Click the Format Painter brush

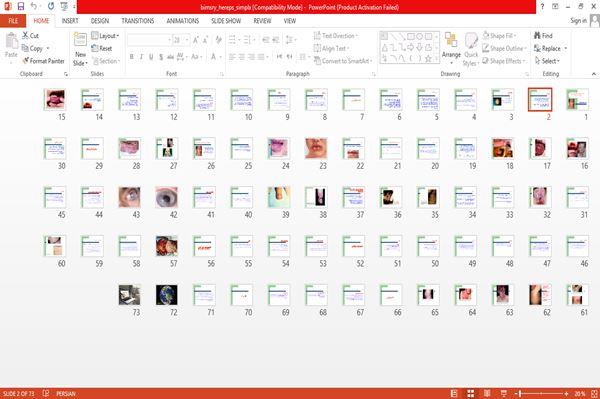tap(26, 61)
